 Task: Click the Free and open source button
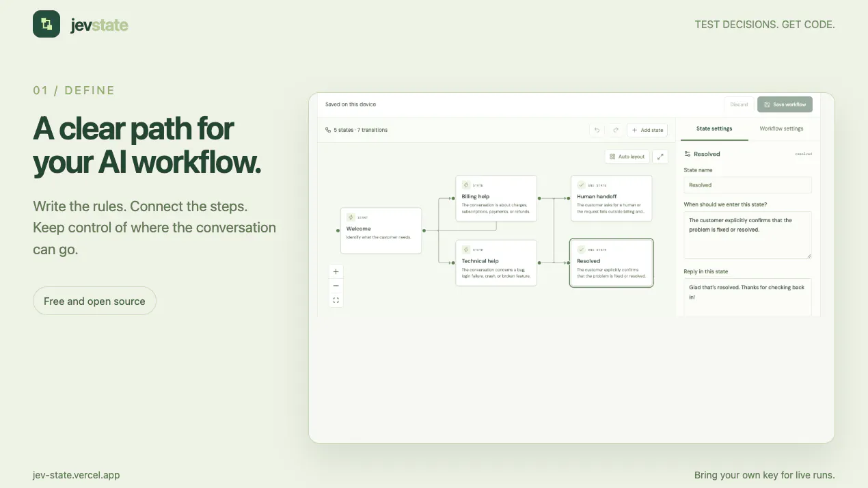pos(94,301)
